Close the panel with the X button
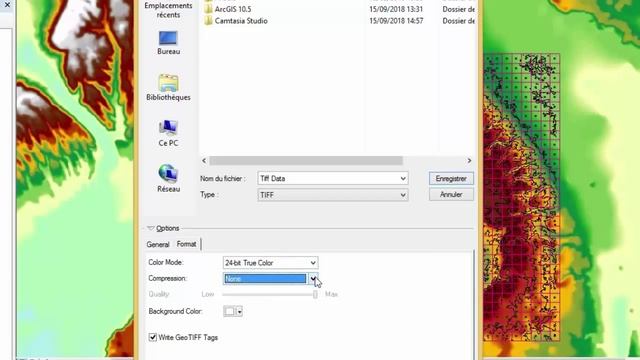 7,5
